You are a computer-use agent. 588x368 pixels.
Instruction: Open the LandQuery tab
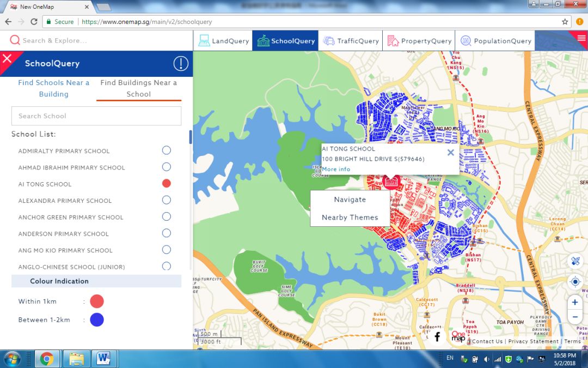tap(223, 41)
